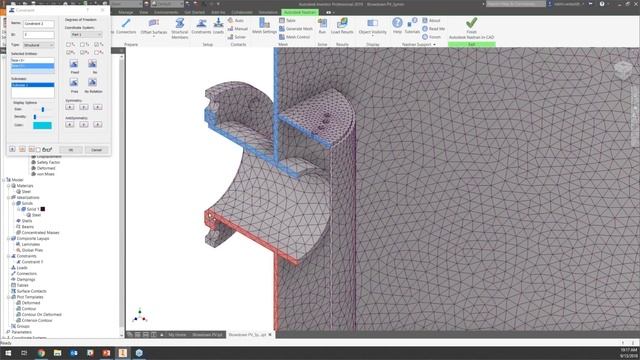Toggle first translation degree-of-freedom checkbox

coord(68,44)
